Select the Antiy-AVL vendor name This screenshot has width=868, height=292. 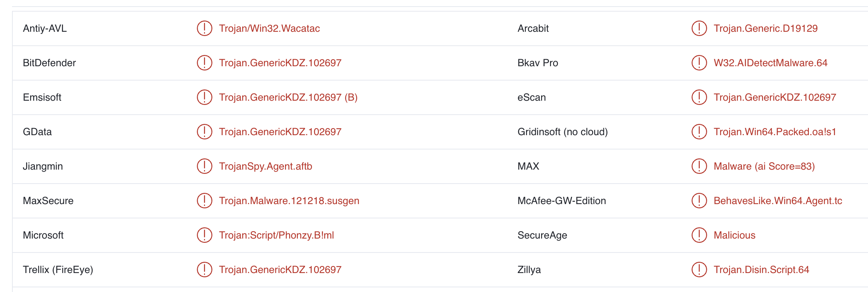click(45, 28)
